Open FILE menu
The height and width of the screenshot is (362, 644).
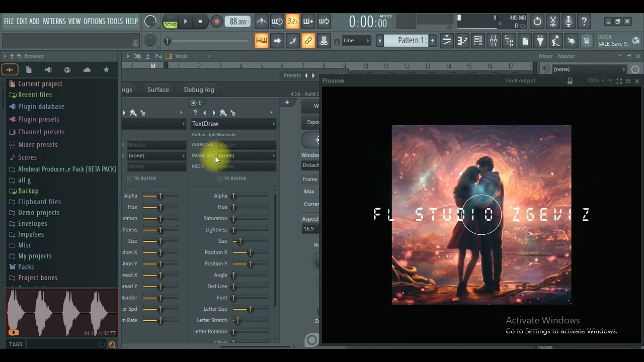(x=9, y=21)
